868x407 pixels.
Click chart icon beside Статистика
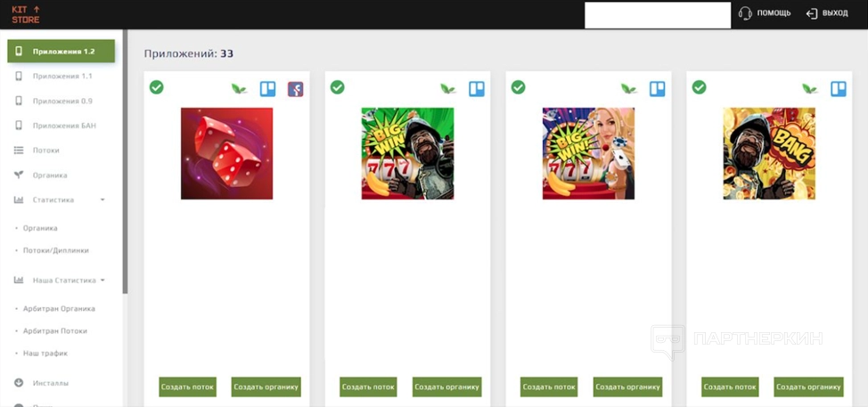[x=19, y=199]
